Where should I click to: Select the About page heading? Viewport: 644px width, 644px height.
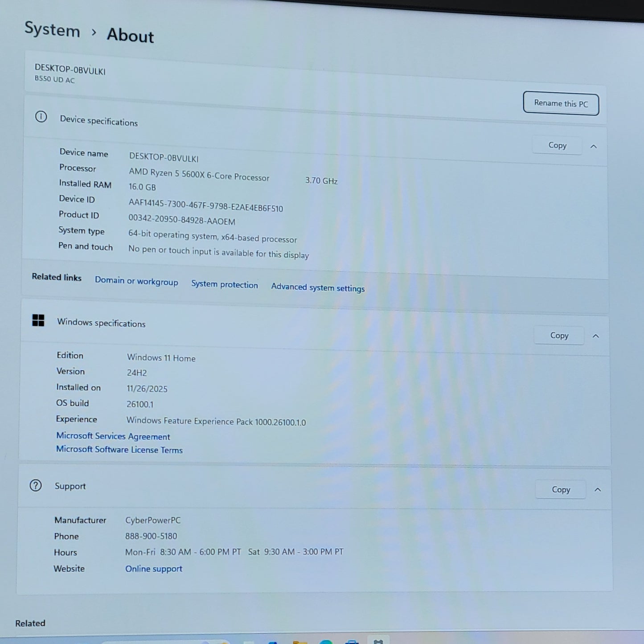(130, 35)
